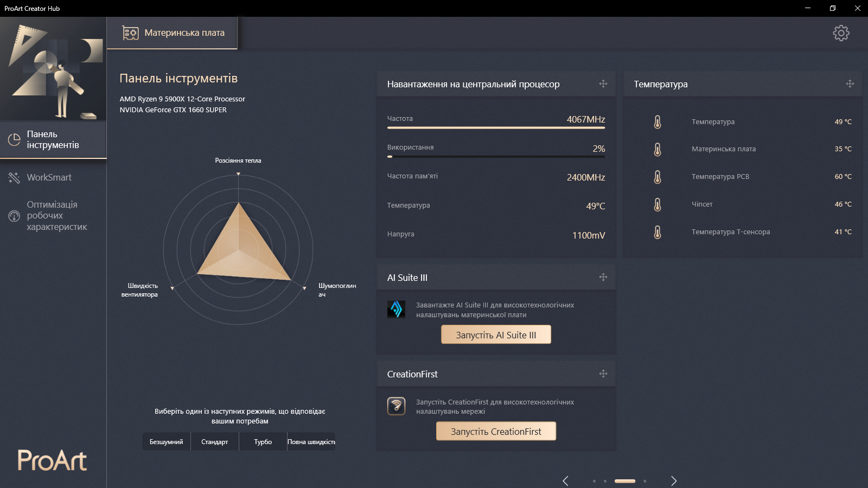Click the first page indicator dot
This screenshot has height=488, width=868.
point(594,481)
